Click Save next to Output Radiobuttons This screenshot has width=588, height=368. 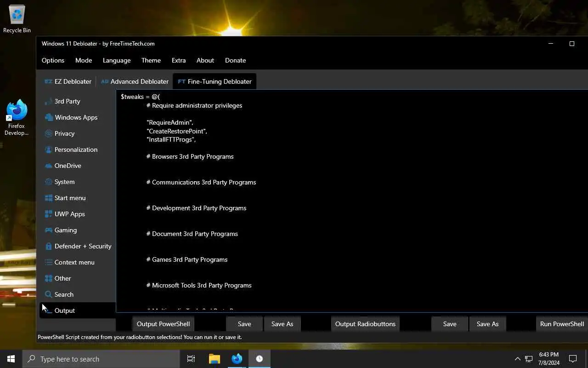tap(450, 324)
